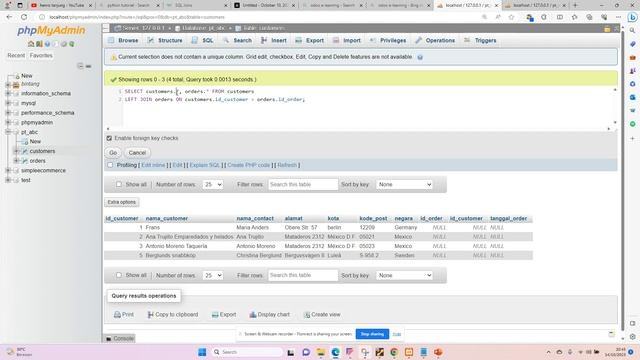Click Windows taskbar Search box

[x=247, y=352]
